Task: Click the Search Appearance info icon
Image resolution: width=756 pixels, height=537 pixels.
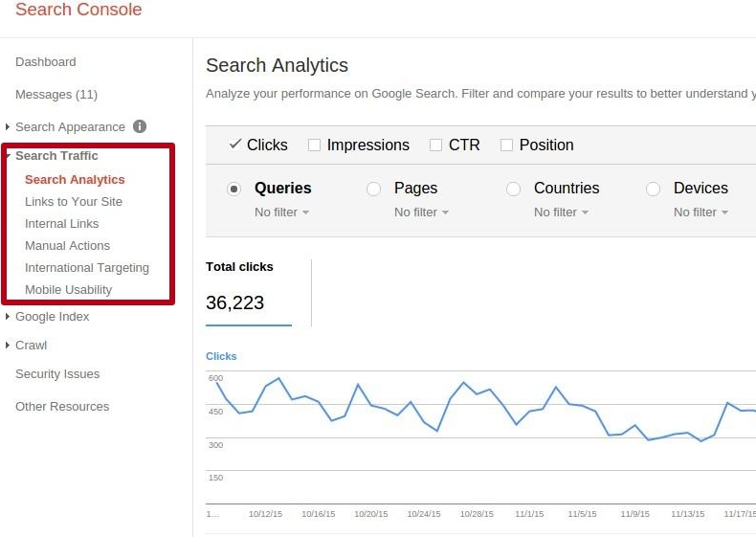Action: click(140, 126)
